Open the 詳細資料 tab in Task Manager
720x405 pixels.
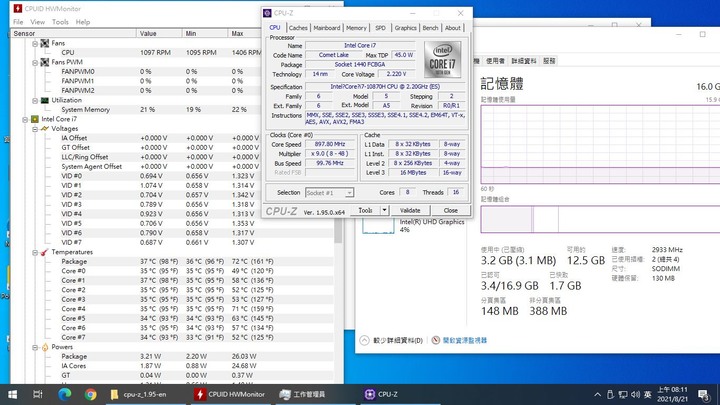tap(524, 61)
